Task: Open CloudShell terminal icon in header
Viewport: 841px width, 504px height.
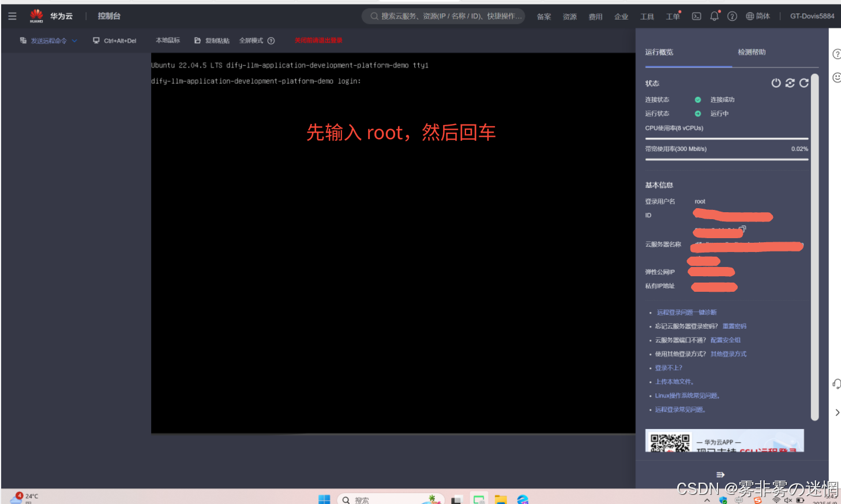Action: tap(696, 16)
